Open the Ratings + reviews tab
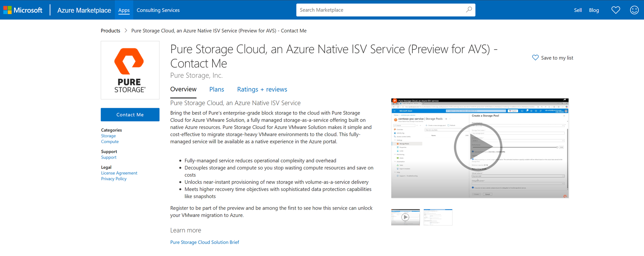The height and width of the screenshot is (256, 644). (262, 89)
